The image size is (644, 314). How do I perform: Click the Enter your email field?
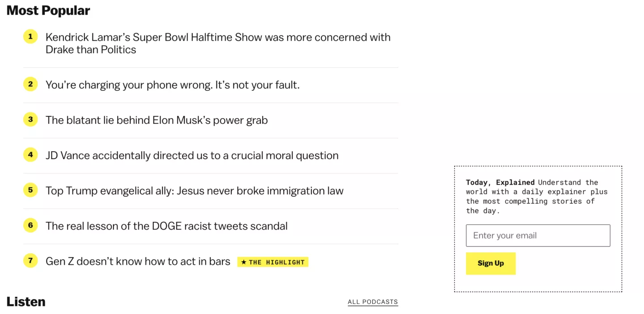[538, 235]
